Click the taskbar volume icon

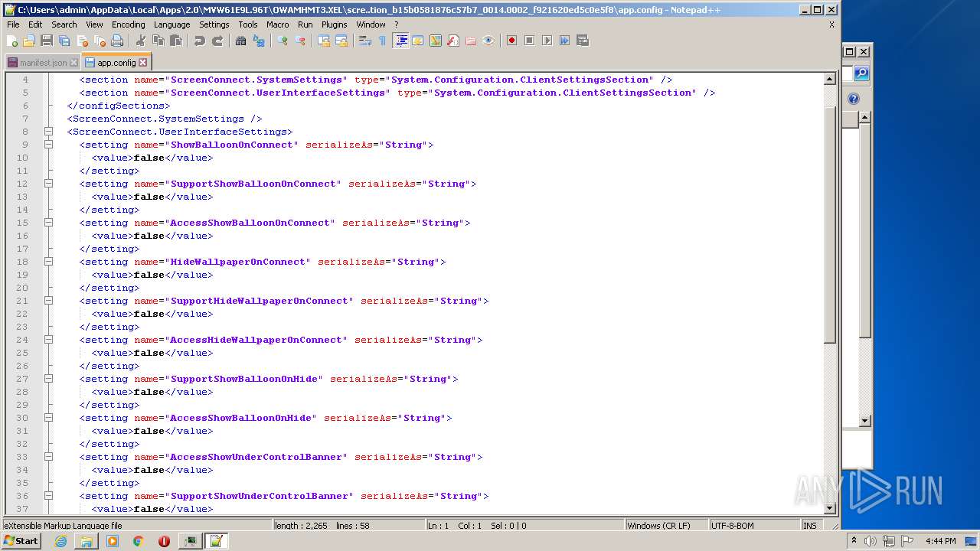coord(871,541)
